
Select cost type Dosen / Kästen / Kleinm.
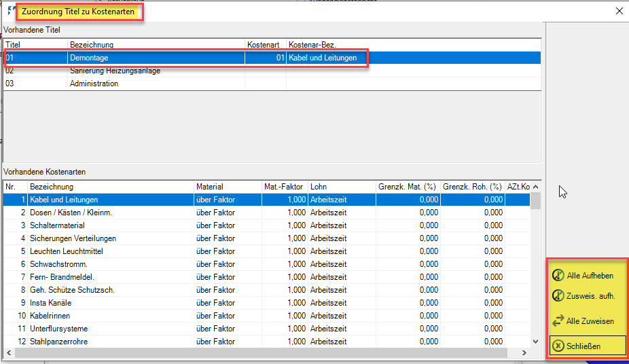[x=71, y=213]
